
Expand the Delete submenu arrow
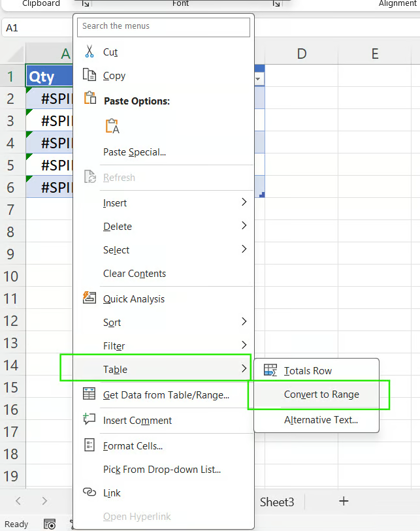(244, 226)
